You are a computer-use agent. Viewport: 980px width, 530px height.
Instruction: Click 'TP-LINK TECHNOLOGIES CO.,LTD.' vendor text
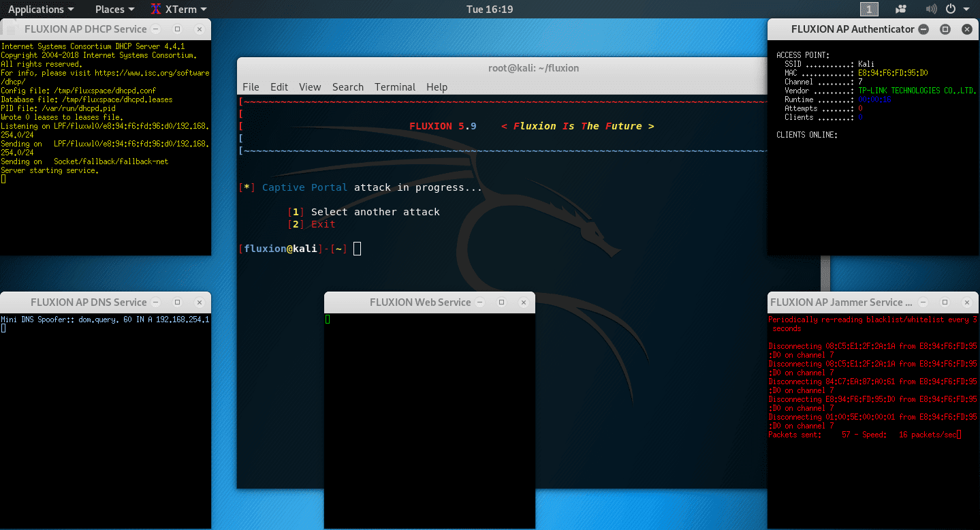tap(917, 91)
